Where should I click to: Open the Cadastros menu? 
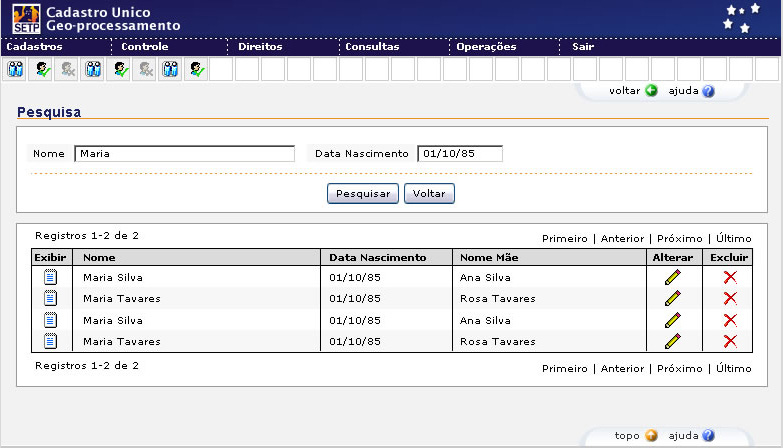point(34,47)
